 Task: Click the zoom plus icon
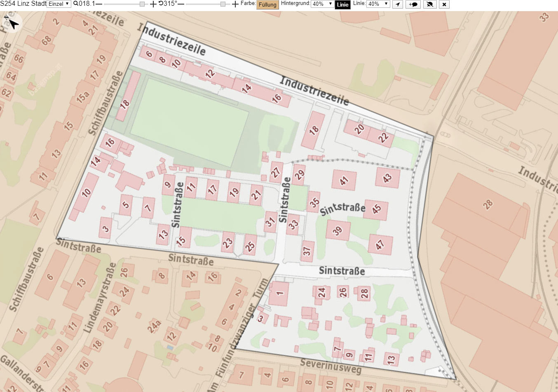click(x=153, y=4)
